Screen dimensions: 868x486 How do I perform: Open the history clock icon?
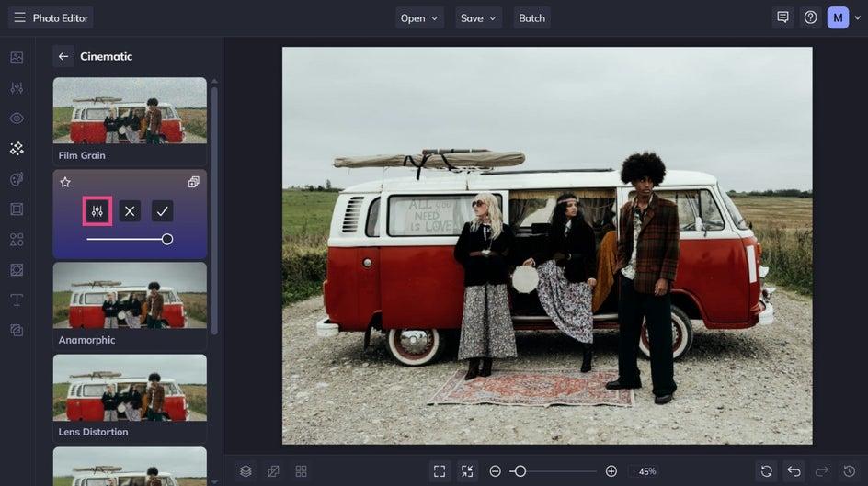coord(850,471)
